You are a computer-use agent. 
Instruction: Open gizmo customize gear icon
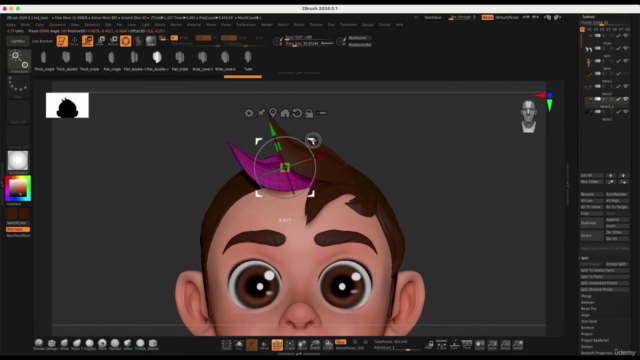click(249, 113)
